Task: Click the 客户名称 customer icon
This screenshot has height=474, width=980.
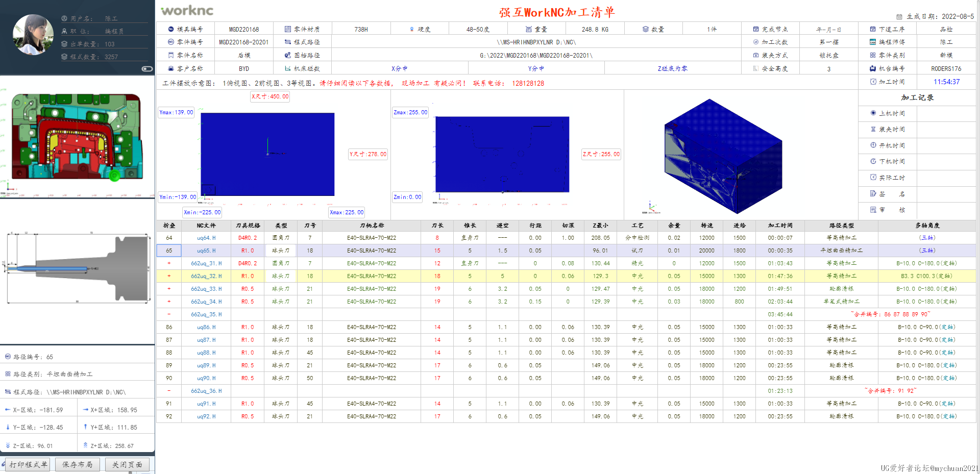Action: (x=171, y=68)
